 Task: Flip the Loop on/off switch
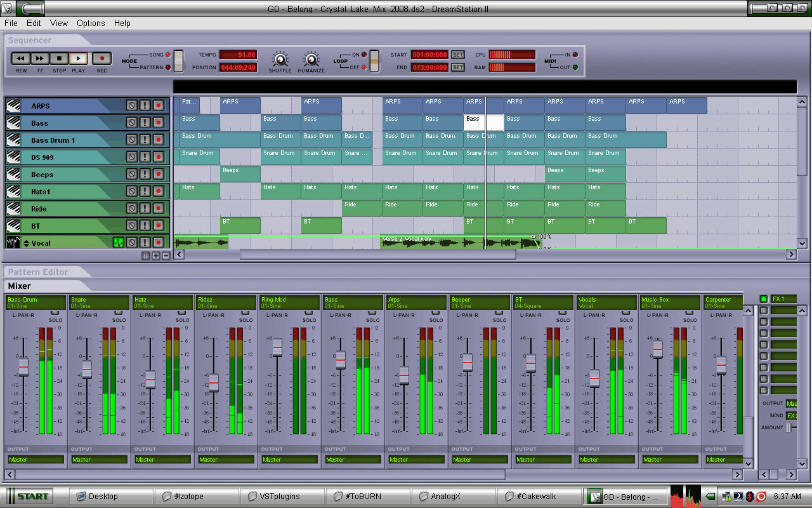[374, 60]
